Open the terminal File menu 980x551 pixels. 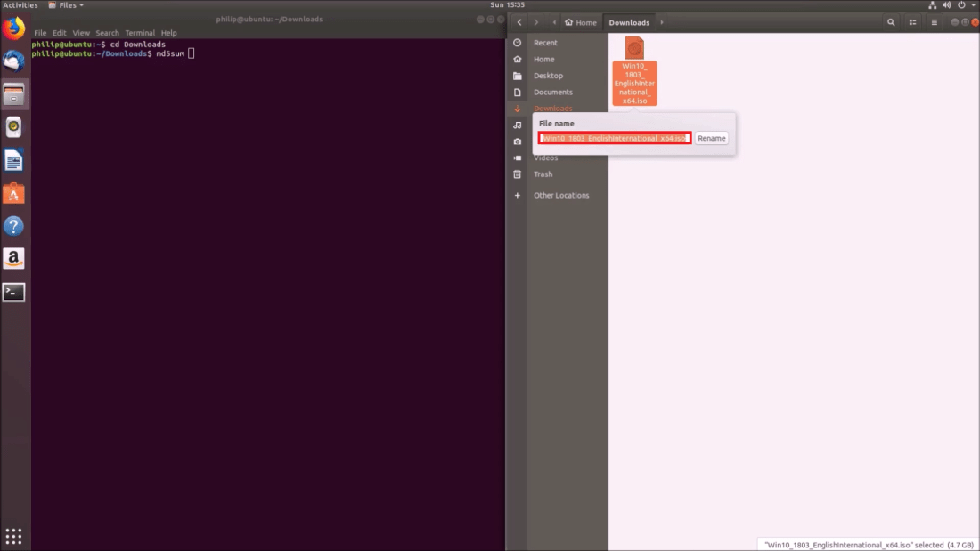(40, 33)
